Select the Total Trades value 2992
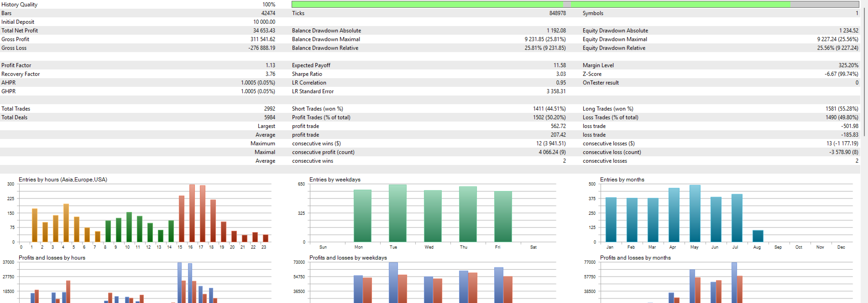 (x=270, y=109)
